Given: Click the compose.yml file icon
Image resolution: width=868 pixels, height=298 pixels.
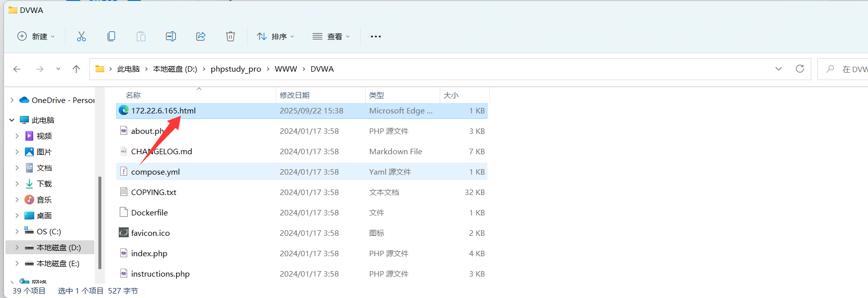Looking at the screenshot, I should (124, 172).
